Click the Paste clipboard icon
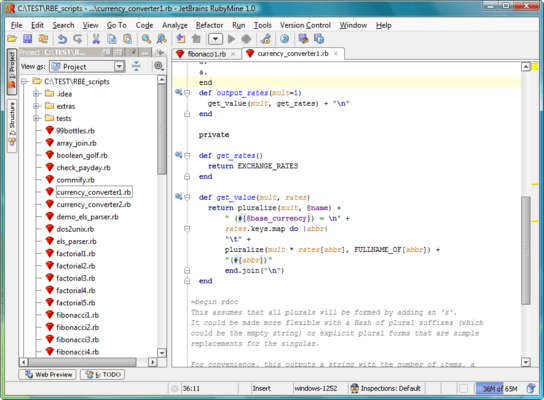The height and width of the screenshot is (400, 544). pos(127,39)
